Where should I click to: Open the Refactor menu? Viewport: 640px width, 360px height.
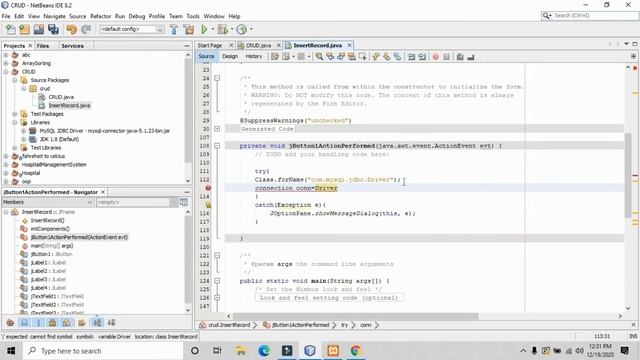[100, 16]
